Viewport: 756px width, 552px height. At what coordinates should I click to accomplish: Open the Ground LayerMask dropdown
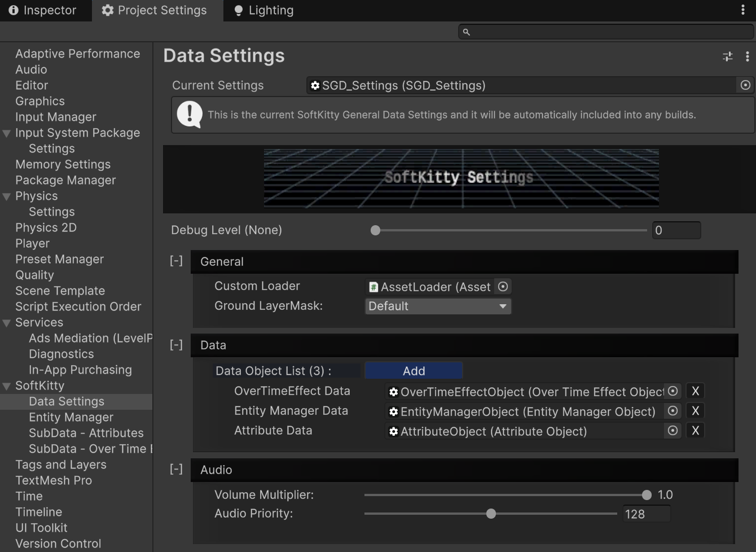(438, 306)
